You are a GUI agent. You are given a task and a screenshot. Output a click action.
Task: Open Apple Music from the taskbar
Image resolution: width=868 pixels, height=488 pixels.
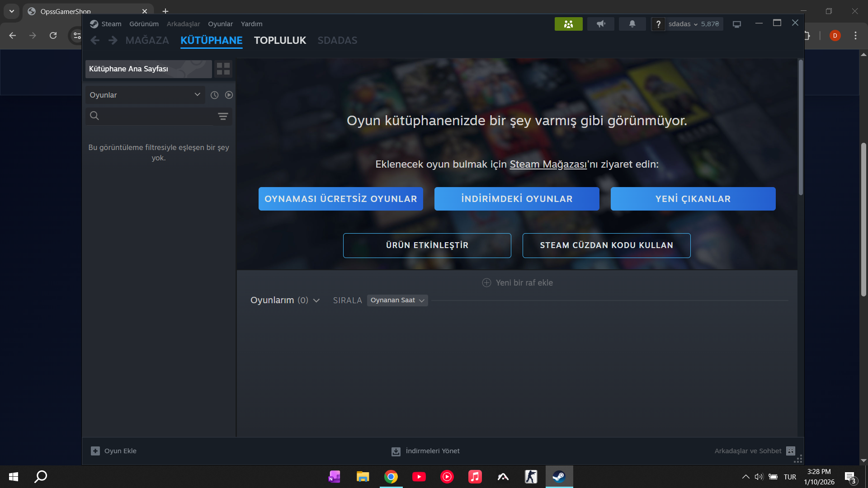point(475,477)
